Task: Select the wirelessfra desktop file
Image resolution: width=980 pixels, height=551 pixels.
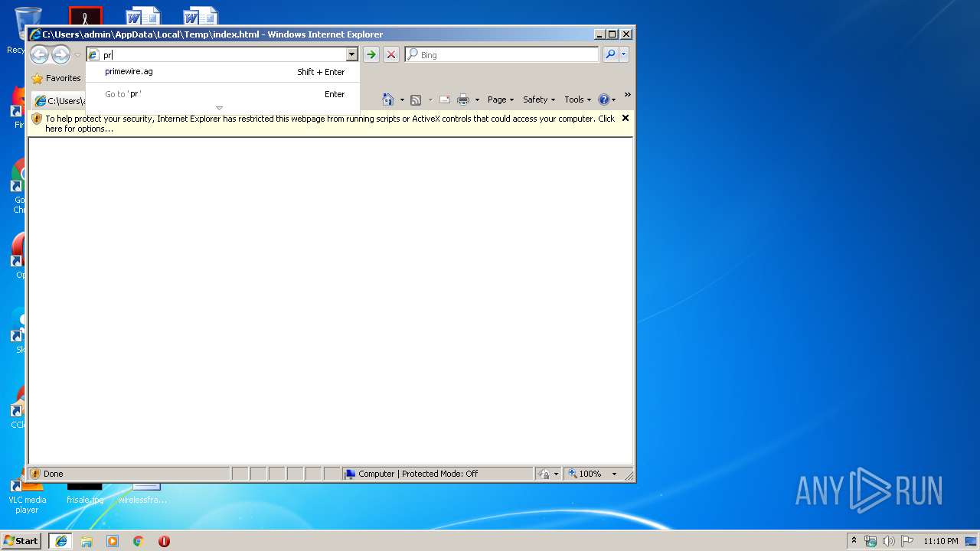Action: (143, 494)
